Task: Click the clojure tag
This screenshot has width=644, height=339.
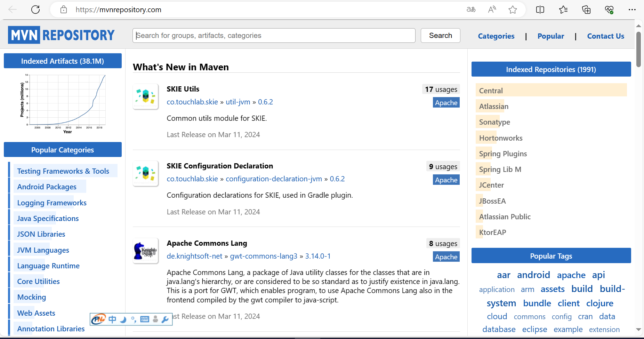Action: 600,303
